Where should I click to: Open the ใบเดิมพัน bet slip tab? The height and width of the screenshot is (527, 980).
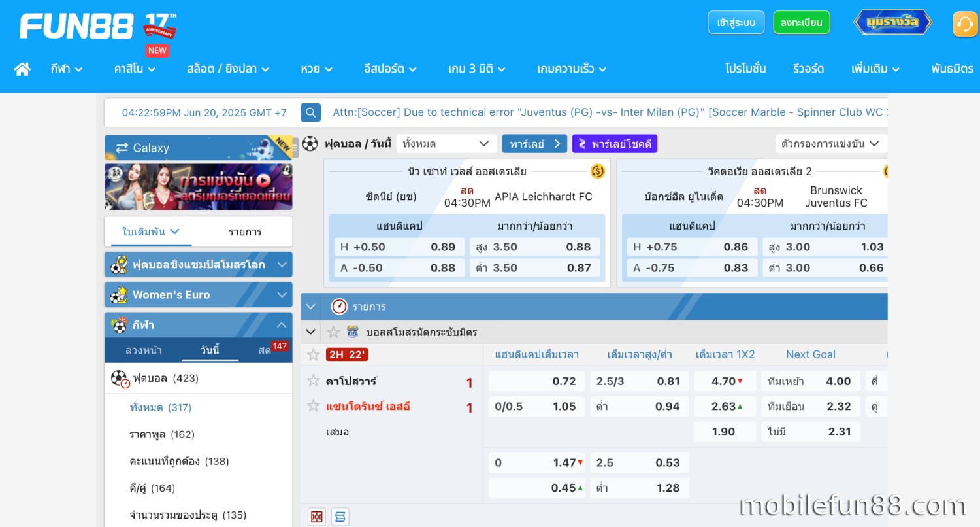point(151,231)
